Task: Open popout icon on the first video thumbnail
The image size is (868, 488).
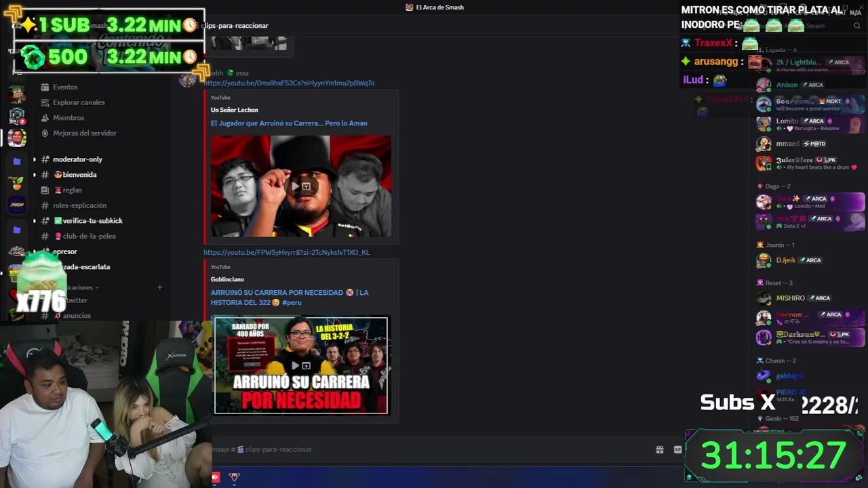Action: 307,186
